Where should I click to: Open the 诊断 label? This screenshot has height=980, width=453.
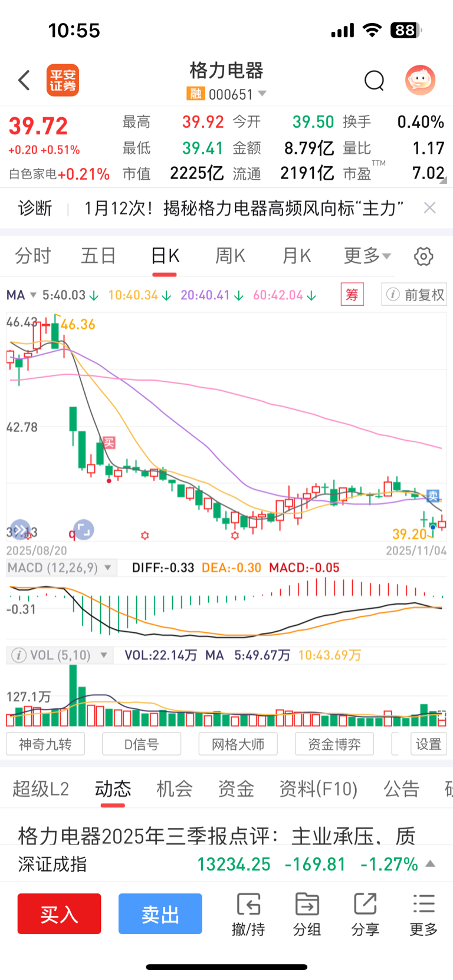(35, 208)
